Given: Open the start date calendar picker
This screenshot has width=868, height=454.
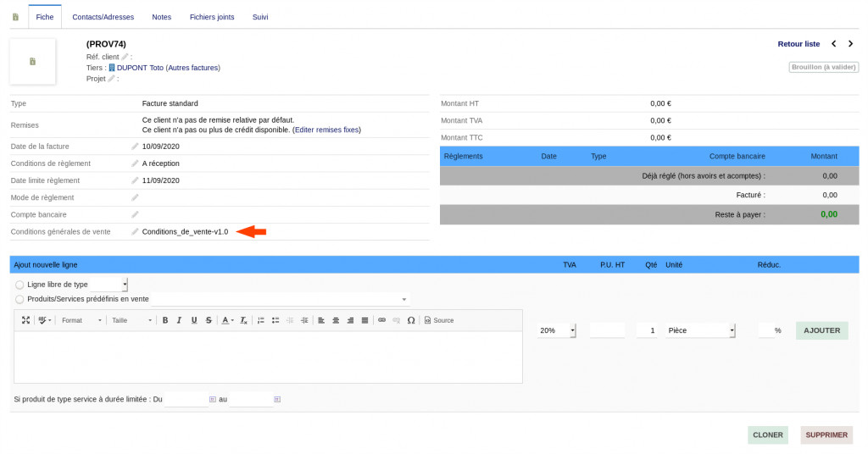Looking at the screenshot, I should [x=213, y=399].
